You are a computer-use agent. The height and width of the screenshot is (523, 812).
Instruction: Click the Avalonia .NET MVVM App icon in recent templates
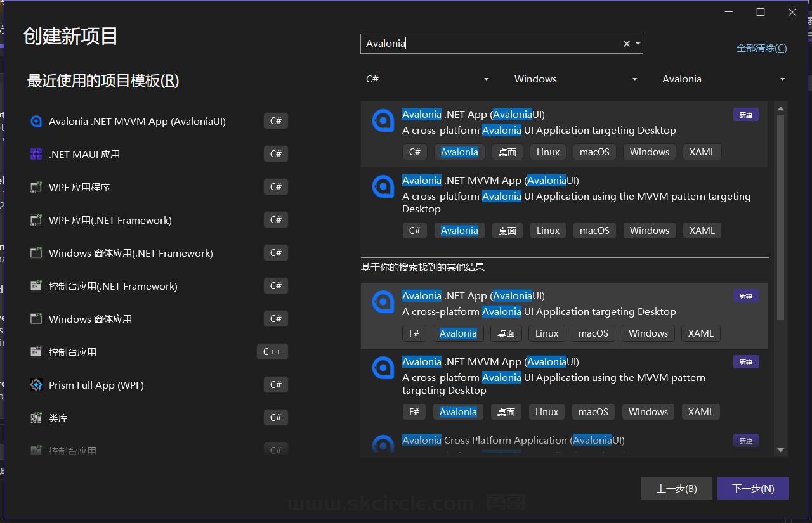point(36,122)
